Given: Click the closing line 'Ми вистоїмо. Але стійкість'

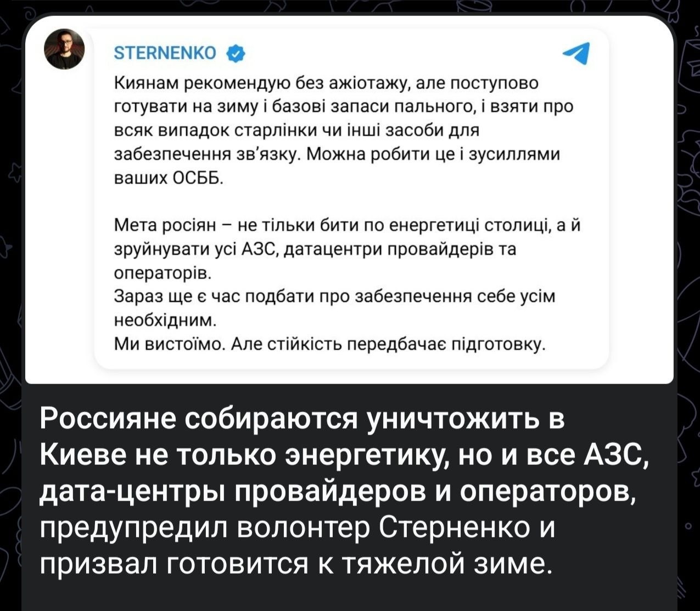Looking at the screenshot, I should coord(329,345).
